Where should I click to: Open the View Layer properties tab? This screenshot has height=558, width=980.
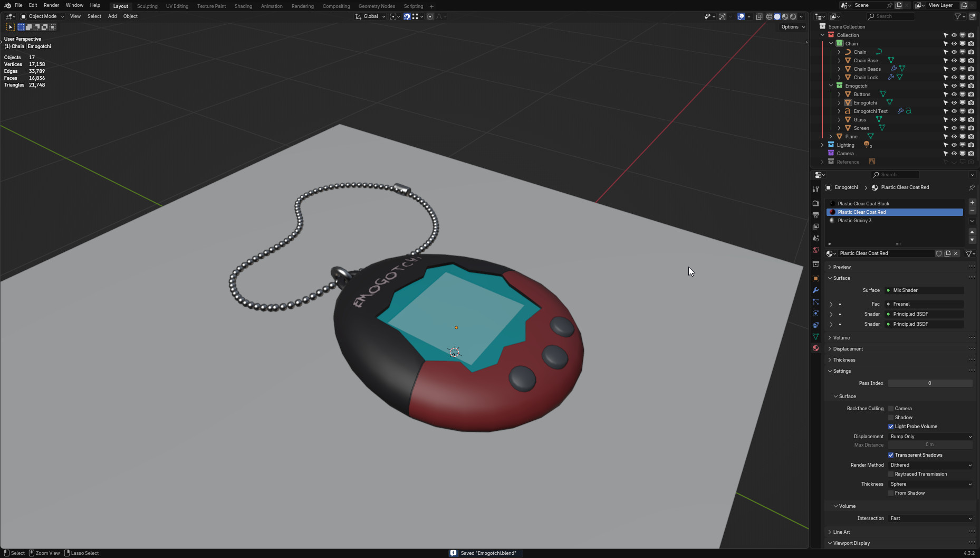pos(815,226)
